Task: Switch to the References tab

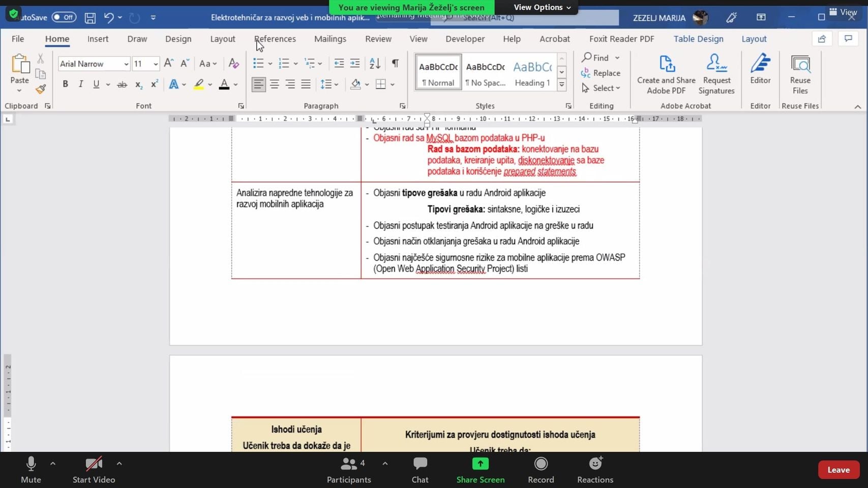Action: click(x=275, y=39)
